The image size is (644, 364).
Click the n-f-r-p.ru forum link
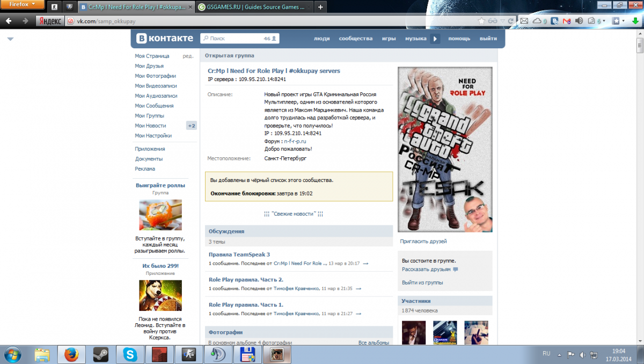click(295, 141)
